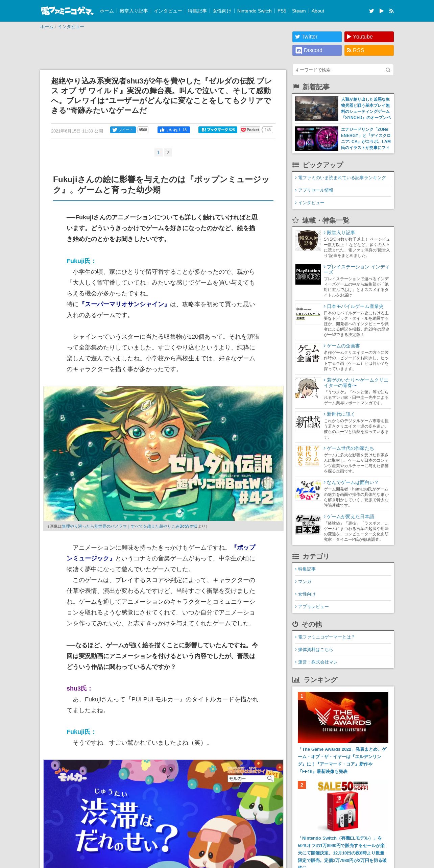The width and height of the screenshot is (434, 868).
Task: Select 特集記事 in the top navigation
Action: click(197, 11)
